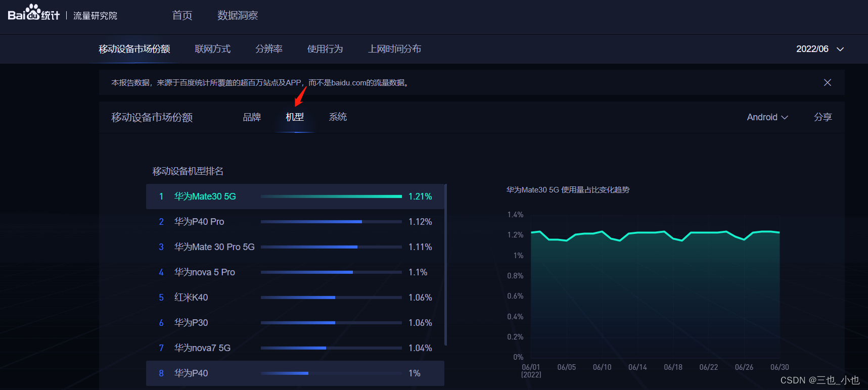Viewport: 868px width, 390px height.
Task: Select the 华为P30 ranking row
Action: tap(295, 323)
